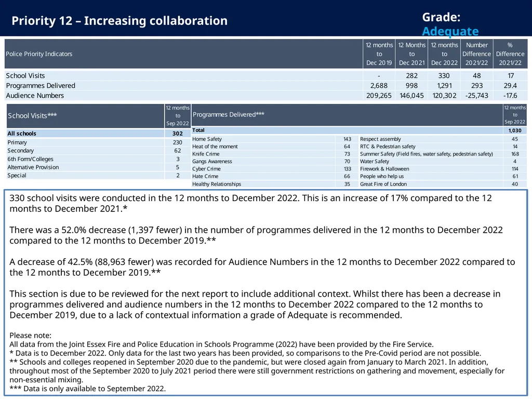
Task: Select the 1,291 Programmes Delivered value
Action: (444, 86)
